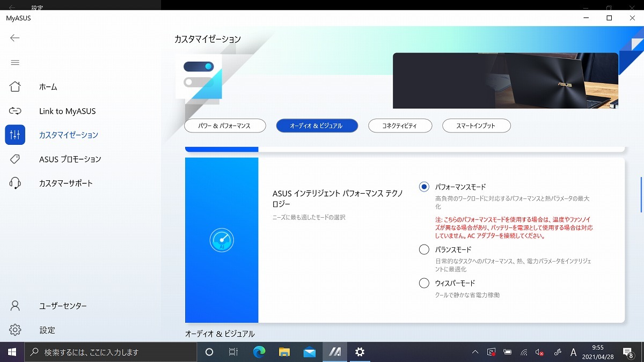Open 設定 in MyASUS sidebar
Screen dimensions: 644x362
pyautogui.click(x=47, y=330)
